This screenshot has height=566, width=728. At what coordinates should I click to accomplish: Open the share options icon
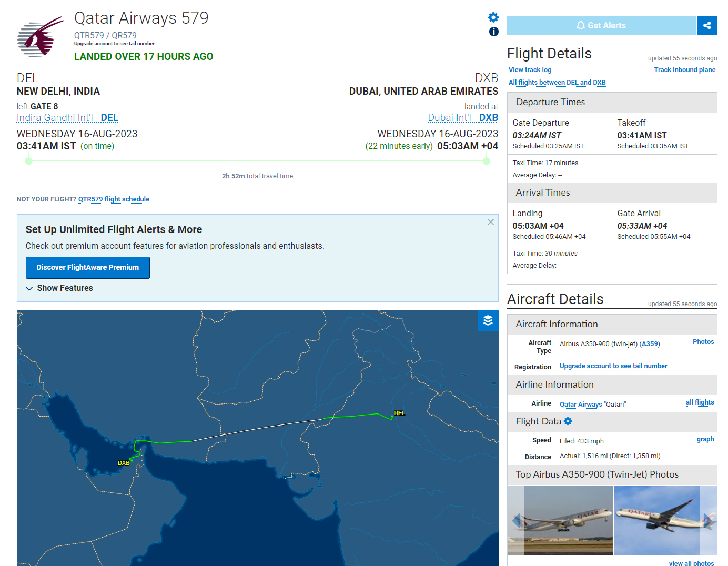[x=707, y=25]
